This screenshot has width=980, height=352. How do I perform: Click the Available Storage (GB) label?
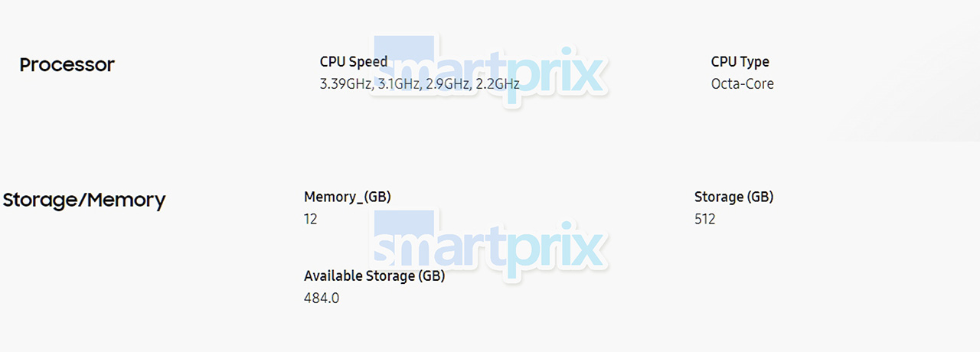point(374,276)
